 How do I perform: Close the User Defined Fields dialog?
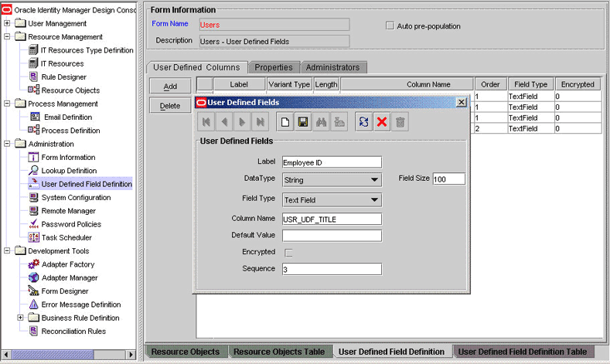[462, 102]
